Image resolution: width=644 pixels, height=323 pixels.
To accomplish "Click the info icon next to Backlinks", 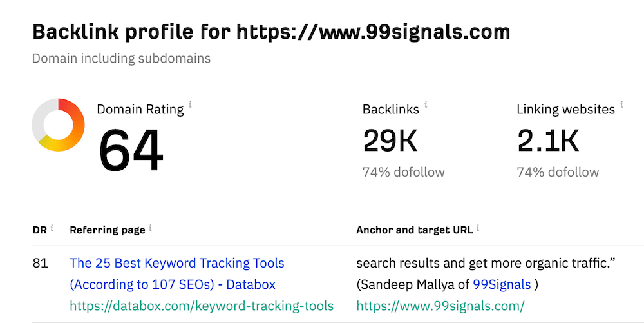I will pos(426,103).
